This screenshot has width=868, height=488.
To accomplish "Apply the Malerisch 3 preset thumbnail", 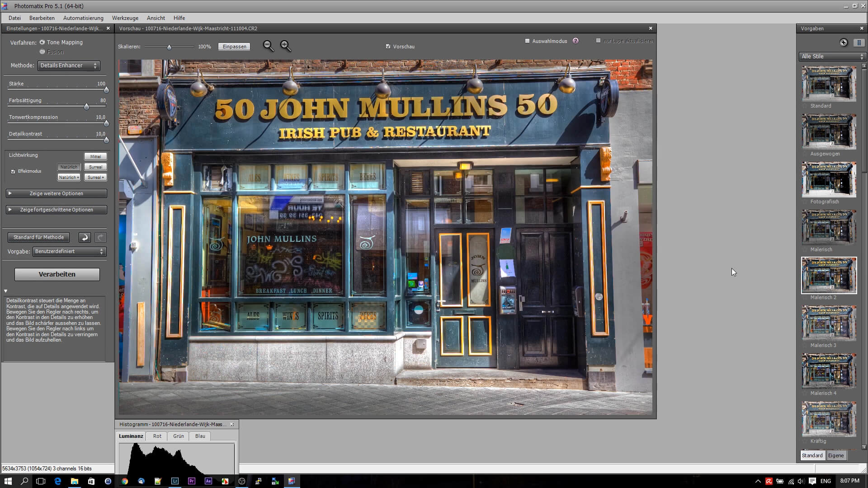I will pyautogui.click(x=829, y=324).
